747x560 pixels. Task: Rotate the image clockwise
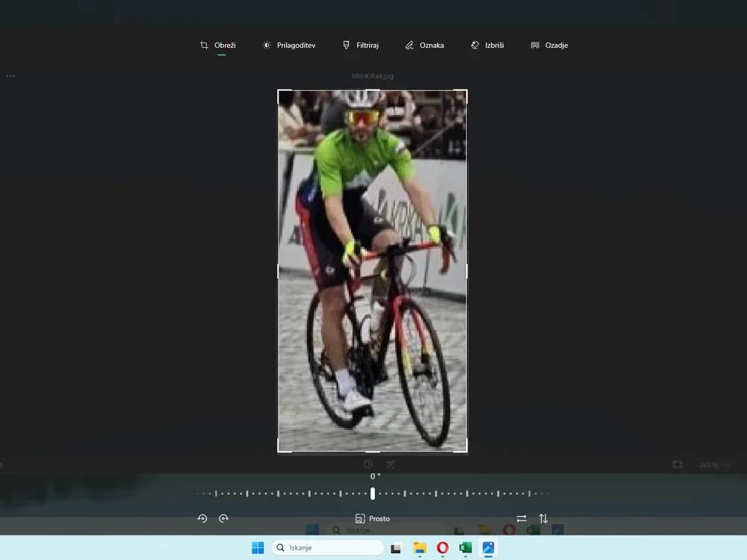point(223,518)
